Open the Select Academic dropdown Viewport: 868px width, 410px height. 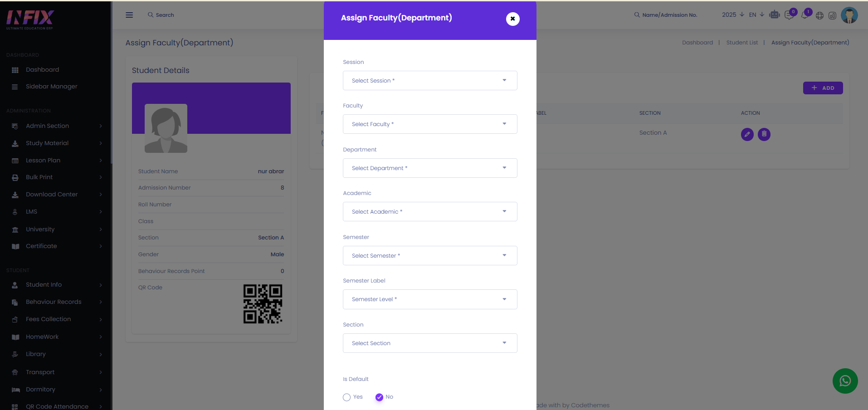tap(430, 211)
